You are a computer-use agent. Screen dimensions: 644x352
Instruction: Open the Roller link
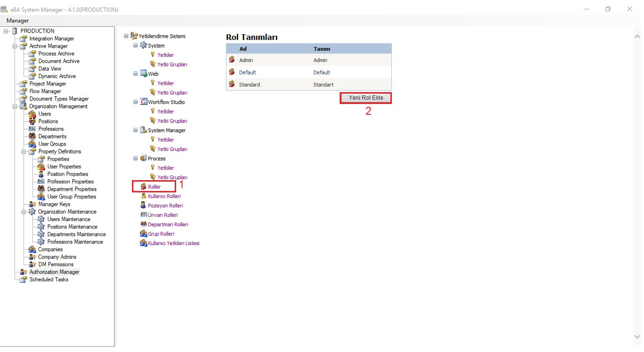(154, 187)
